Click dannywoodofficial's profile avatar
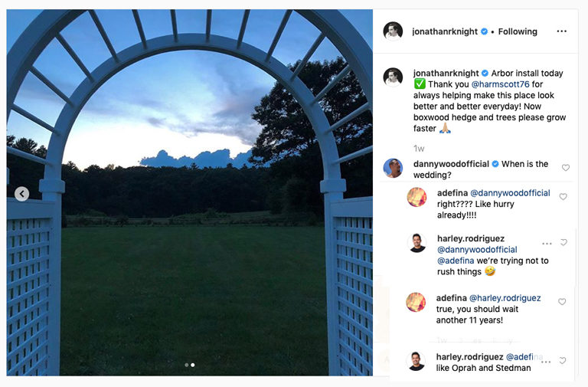 point(393,168)
